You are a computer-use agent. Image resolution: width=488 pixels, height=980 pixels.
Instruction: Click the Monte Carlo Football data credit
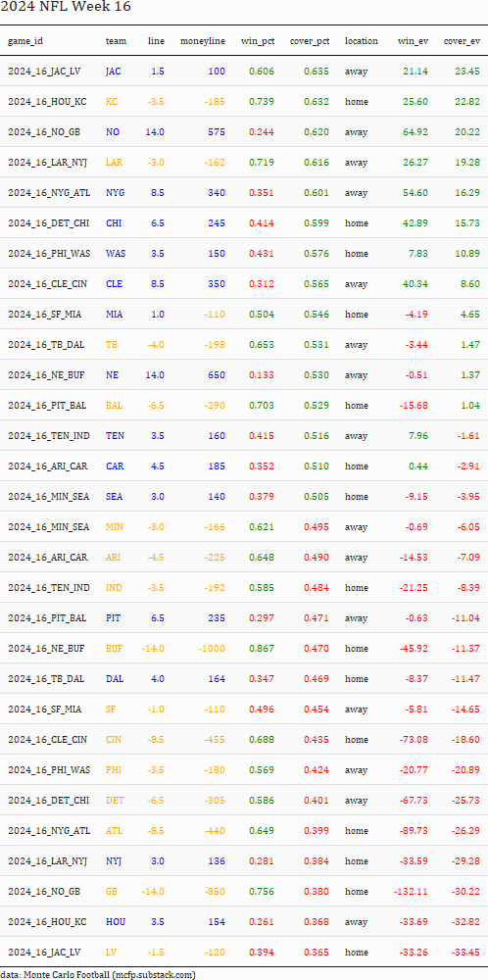pyautogui.click(x=98, y=974)
